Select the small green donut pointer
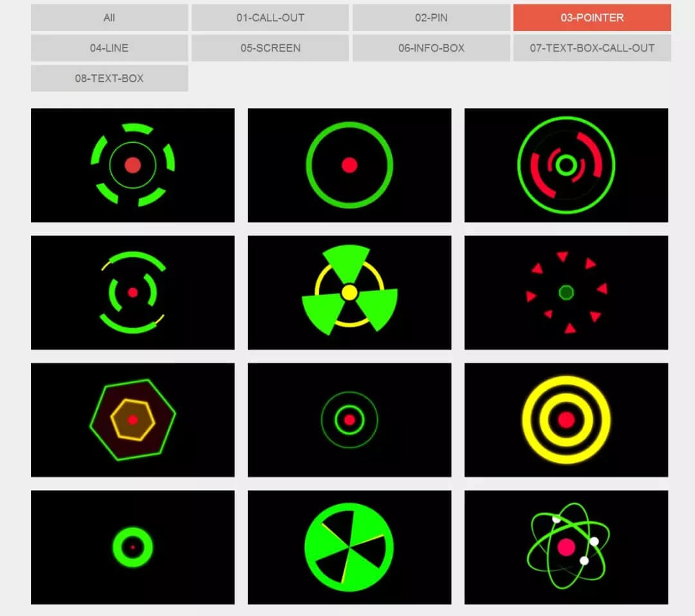 pyautogui.click(x=133, y=547)
